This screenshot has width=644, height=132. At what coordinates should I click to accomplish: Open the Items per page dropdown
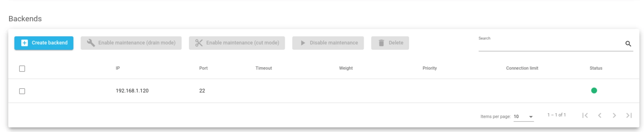point(524,117)
